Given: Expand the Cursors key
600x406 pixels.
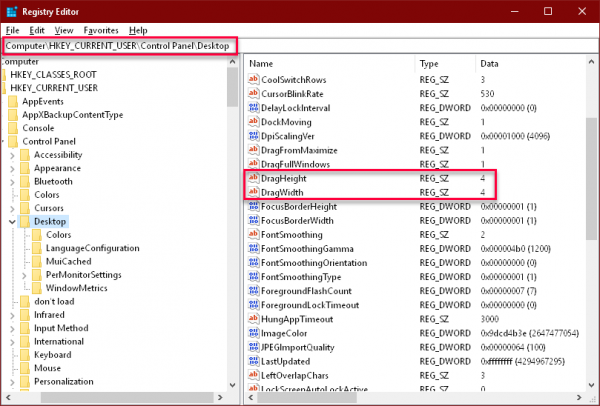Looking at the screenshot, I should (x=12, y=209).
